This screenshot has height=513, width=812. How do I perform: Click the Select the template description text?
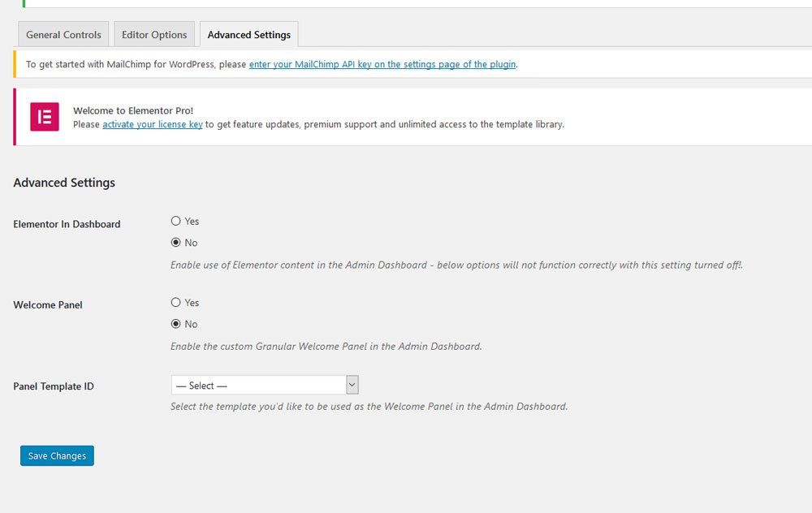point(369,407)
